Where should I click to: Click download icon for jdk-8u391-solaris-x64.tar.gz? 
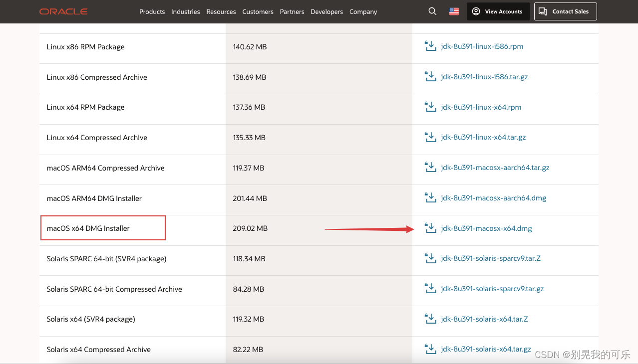tap(430, 349)
